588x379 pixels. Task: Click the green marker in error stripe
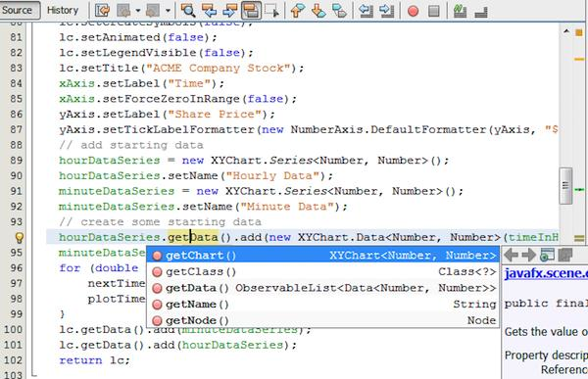pos(580,190)
